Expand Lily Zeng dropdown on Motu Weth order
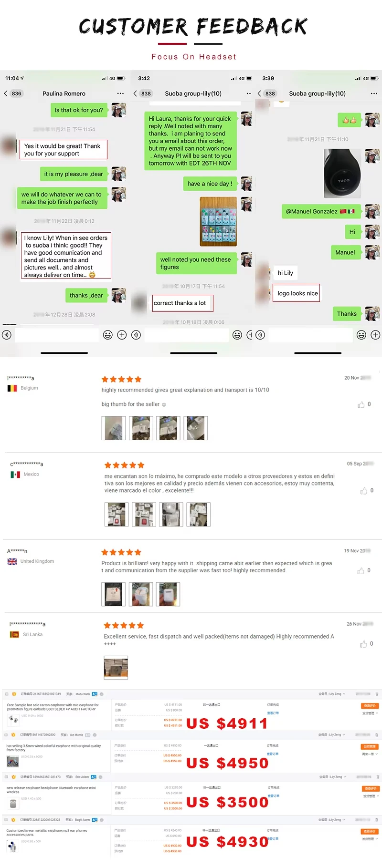The width and height of the screenshot is (382, 868). click(x=344, y=694)
